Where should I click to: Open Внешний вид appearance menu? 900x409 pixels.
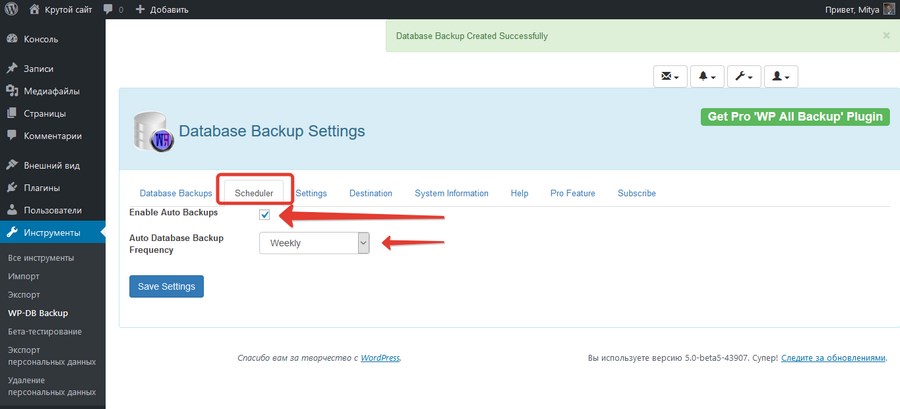click(52, 165)
